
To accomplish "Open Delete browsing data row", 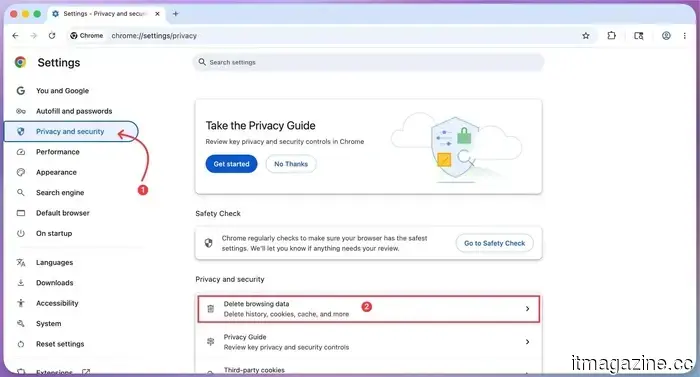I will coord(369,309).
